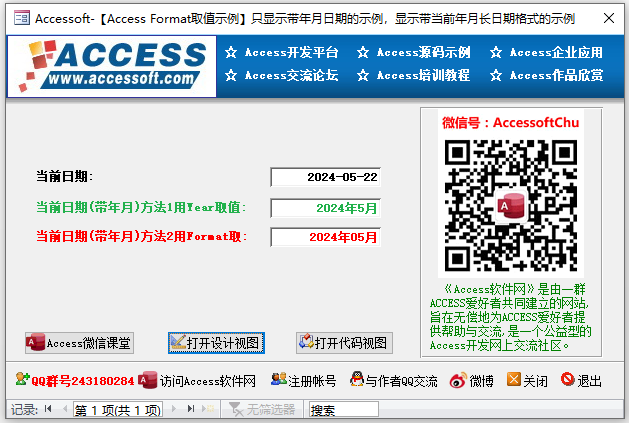The image size is (629, 423).
Task: Click the 搜索 search box
Action: 344,410
